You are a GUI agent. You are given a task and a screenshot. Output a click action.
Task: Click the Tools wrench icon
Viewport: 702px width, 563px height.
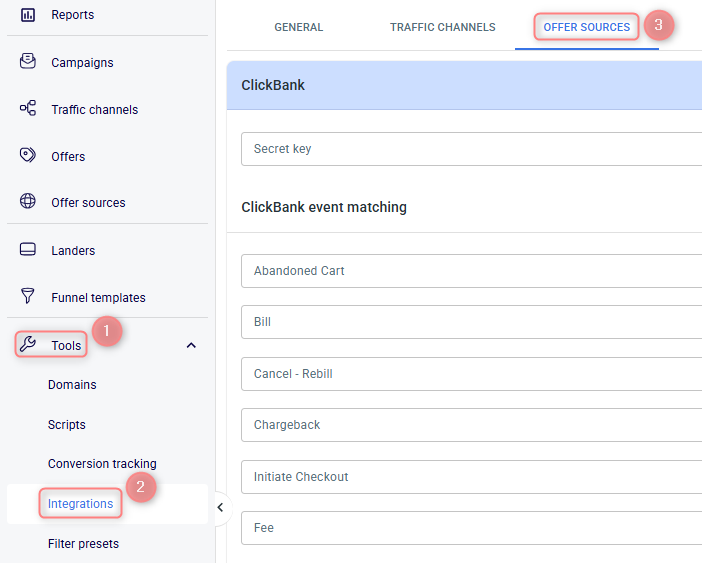[28, 344]
